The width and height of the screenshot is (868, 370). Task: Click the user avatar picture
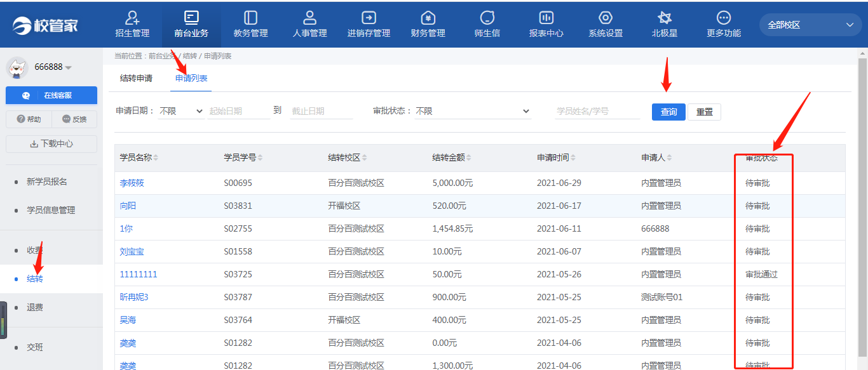[17, 67]
